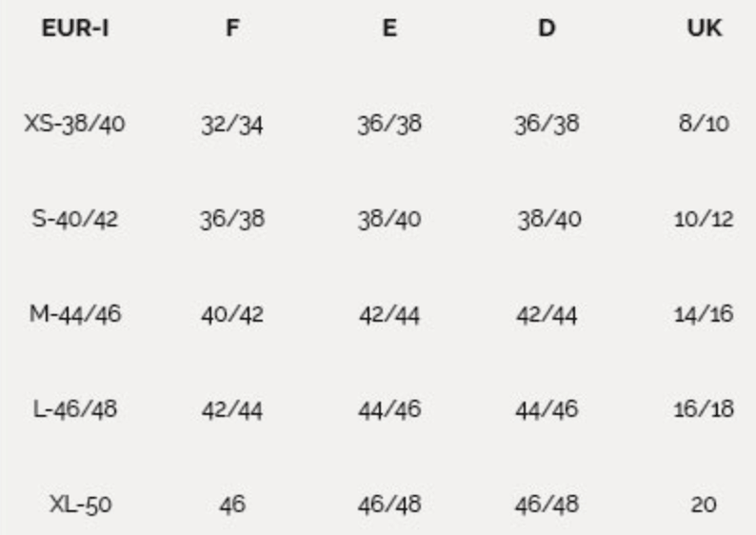The height and width of the screenshot is (535, 756).
Task: Click the UK column header
Action: click(x=705, y=29)
